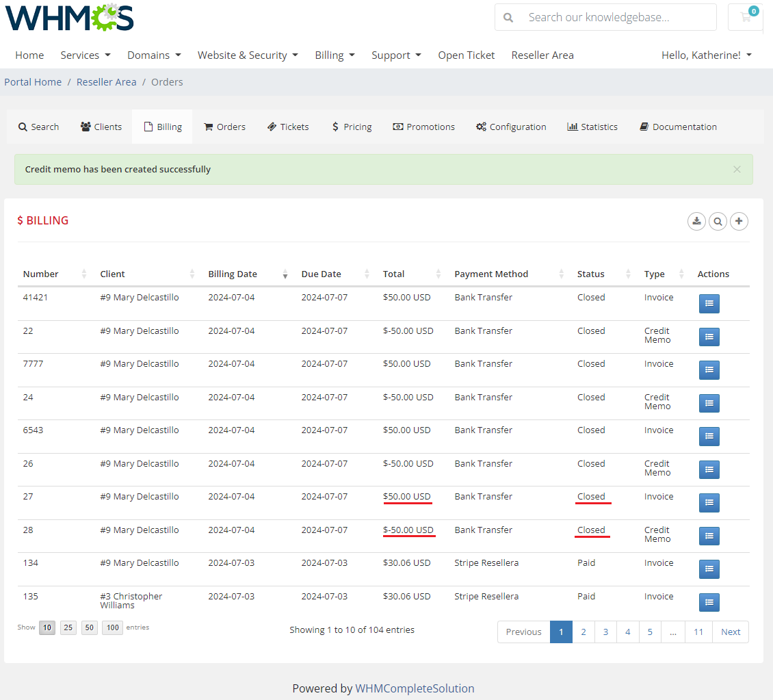Jump to page 11 in pagination
Viewport: 773px width, 700px height.
[698, 632]
